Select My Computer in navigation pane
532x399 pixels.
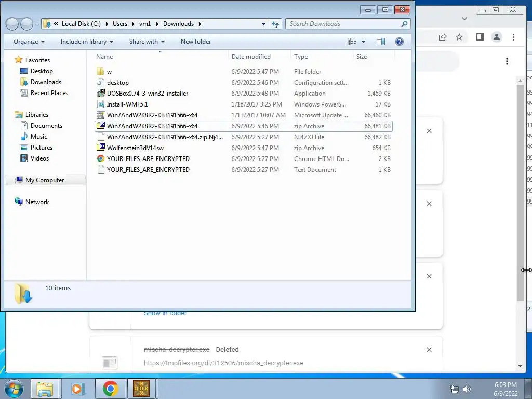45,180
